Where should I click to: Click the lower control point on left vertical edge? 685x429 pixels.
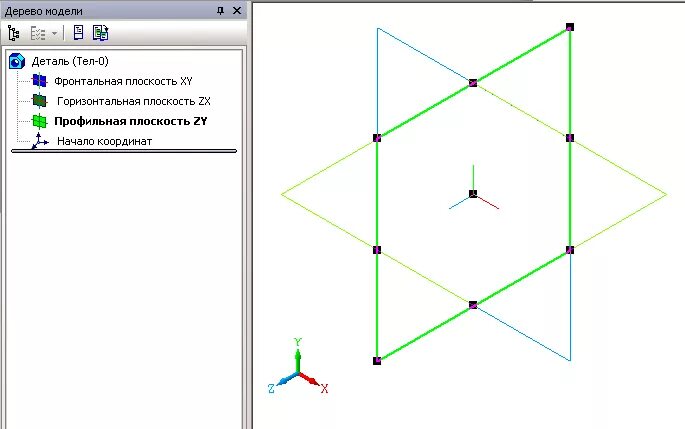click(377, 250)
